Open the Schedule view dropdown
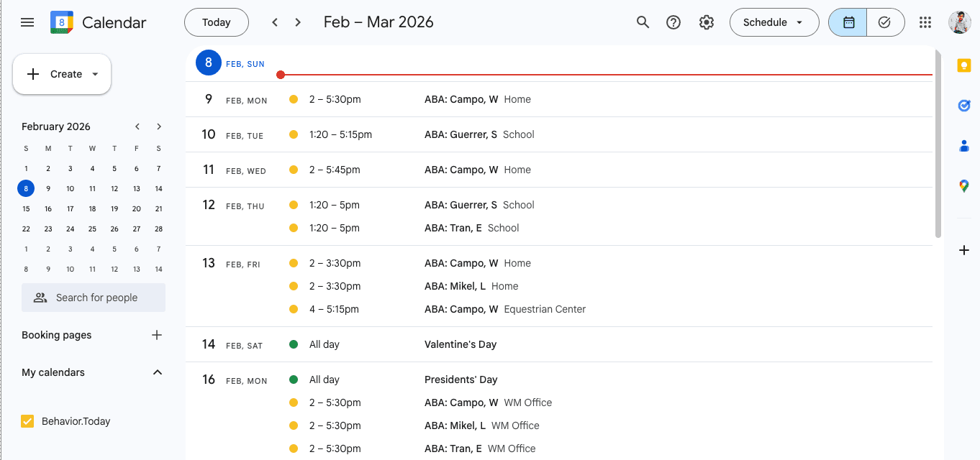 pos(774,22)
